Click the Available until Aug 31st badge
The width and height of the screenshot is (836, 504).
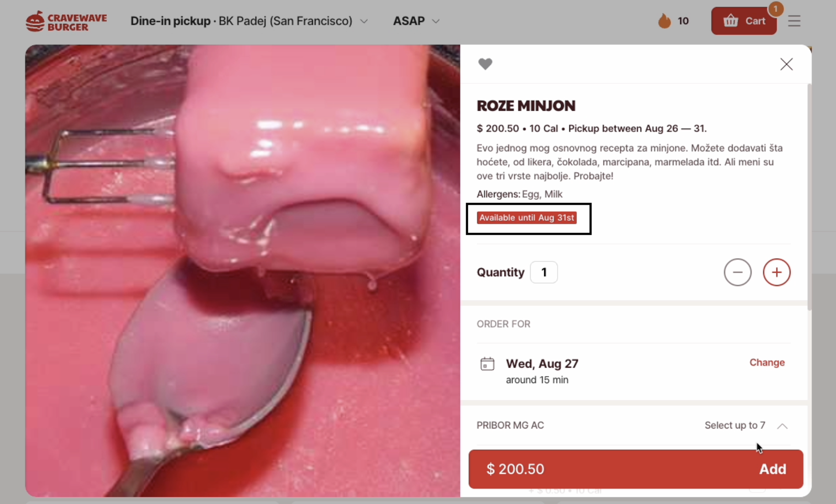[527, 217]
